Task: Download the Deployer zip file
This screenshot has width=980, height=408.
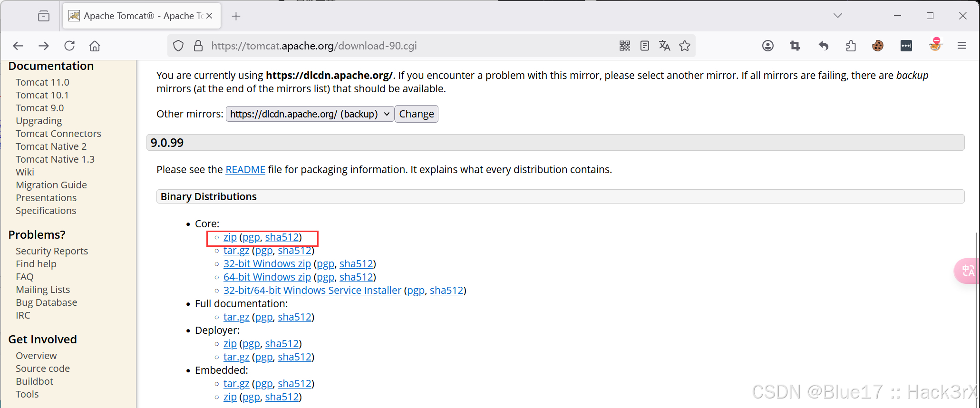Action: click(230, 344)
